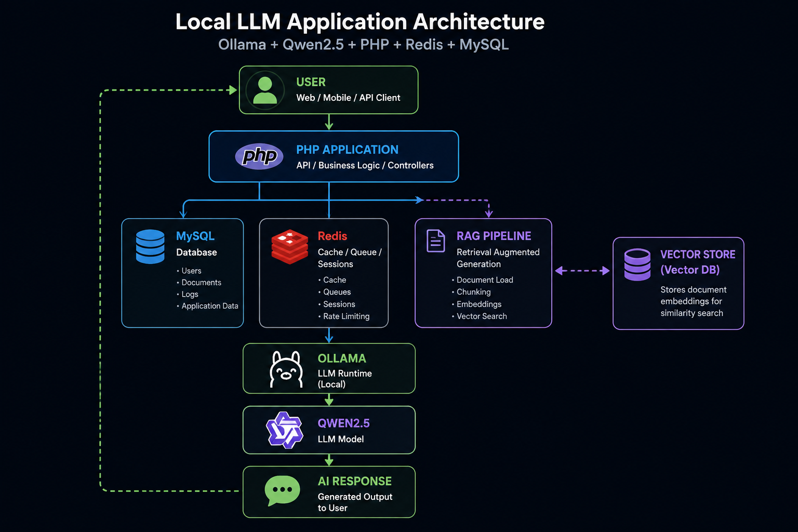
Task: Click the PHP logo icon
Action: [x=259, y=156]
